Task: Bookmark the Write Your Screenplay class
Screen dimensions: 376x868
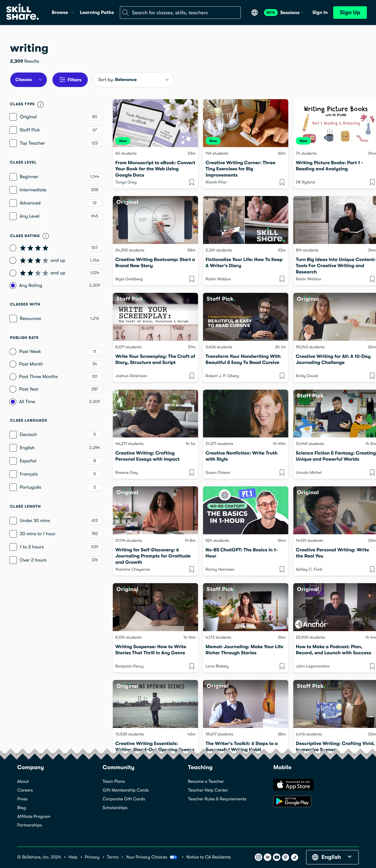Action: (191, 376)
